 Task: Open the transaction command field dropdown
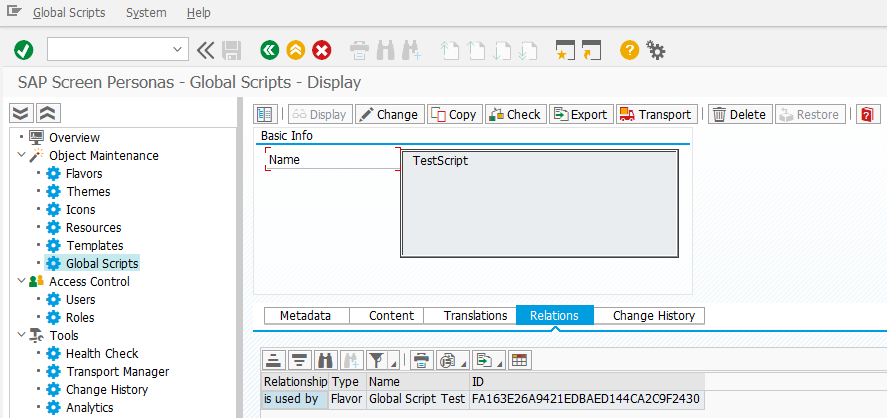(x=176, y=50)
